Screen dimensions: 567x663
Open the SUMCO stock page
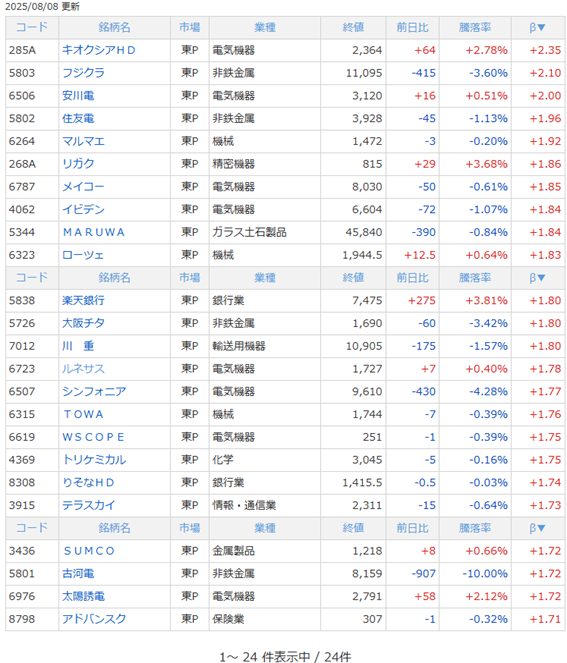pos(89,551)
